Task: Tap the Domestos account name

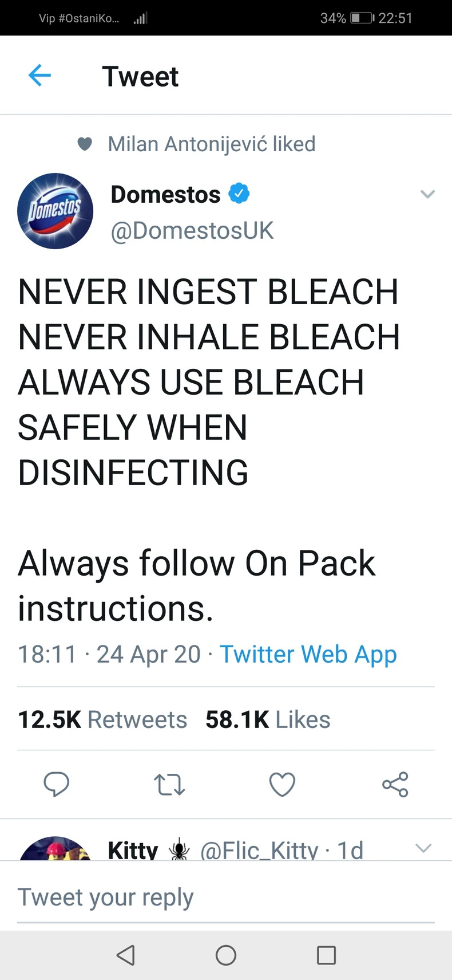Action: (165, 194)
